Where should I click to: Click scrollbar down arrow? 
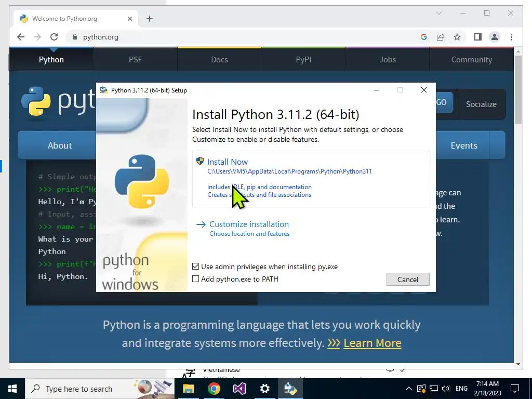(x=518, y=364)
